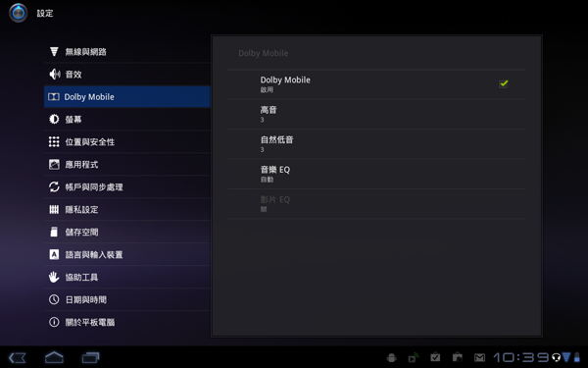Tap the 10:39 status bar clock
The height and width of the screenshot is (368, 588).
[521, 357]
